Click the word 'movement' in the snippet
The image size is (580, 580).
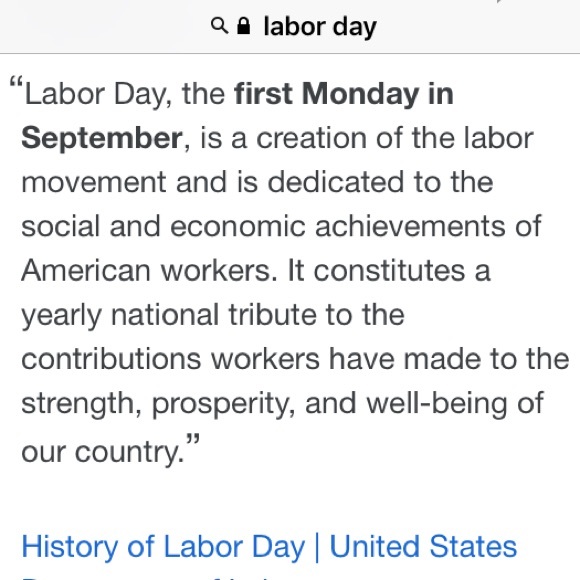(94, 182)
